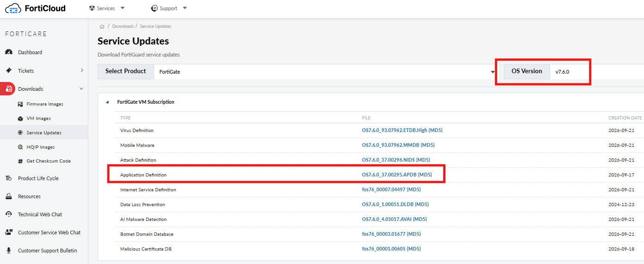Click the Internet Service Definition label
Screen dimensions: 644x264
pyautogui.click(x=148, y=190)
